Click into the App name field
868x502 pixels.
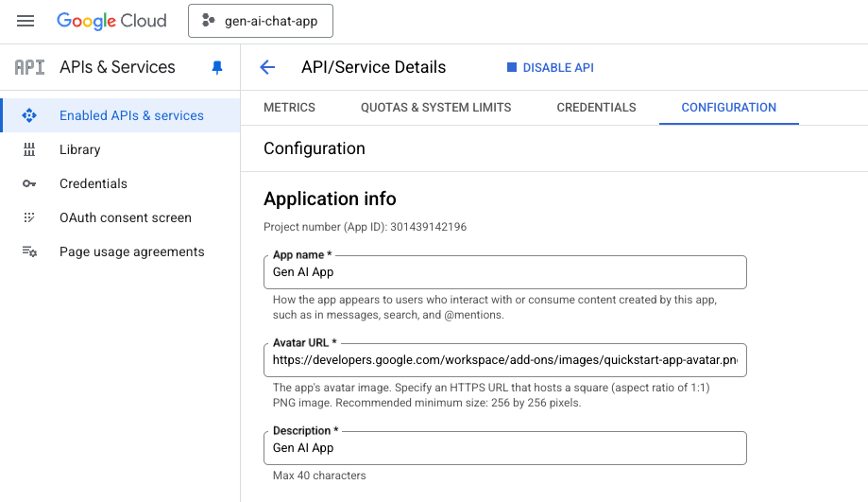click(504, 272)
